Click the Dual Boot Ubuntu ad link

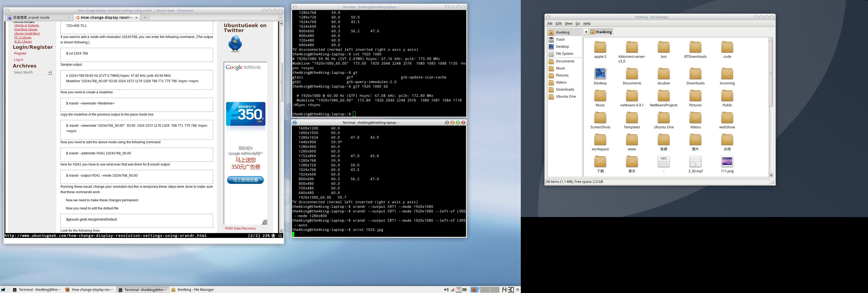click(x=26, y=29)
